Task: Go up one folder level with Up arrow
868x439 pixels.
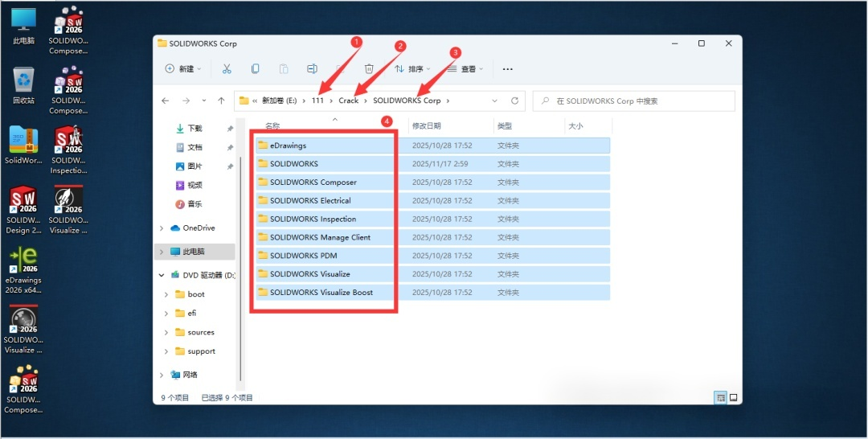Action: 222,101
